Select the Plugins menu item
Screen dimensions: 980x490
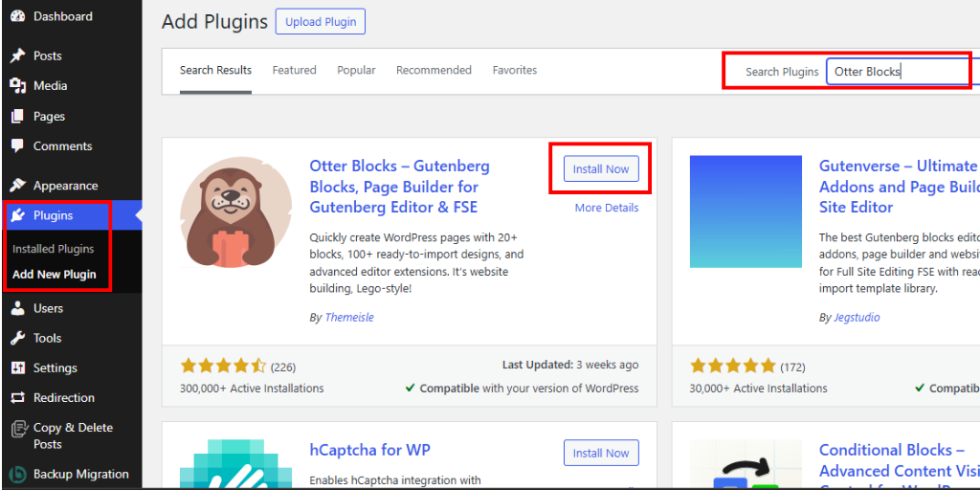[71, 215]
